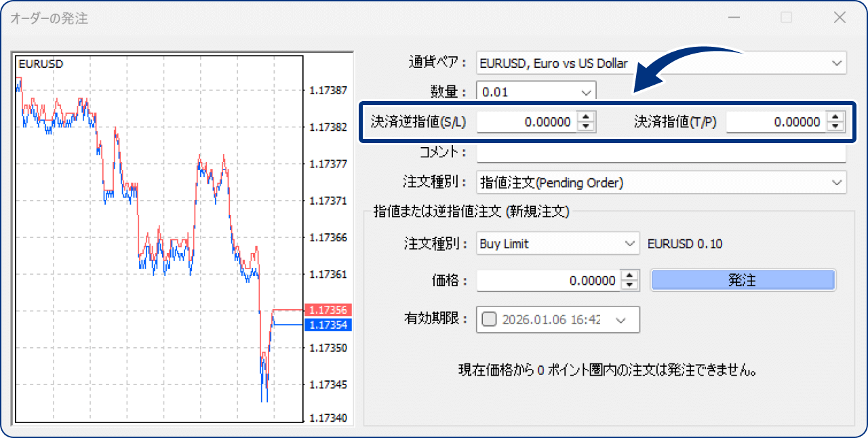Open the 数量 volume dropdown showing 0.01

pyautogui.click(x=587, y=91)
